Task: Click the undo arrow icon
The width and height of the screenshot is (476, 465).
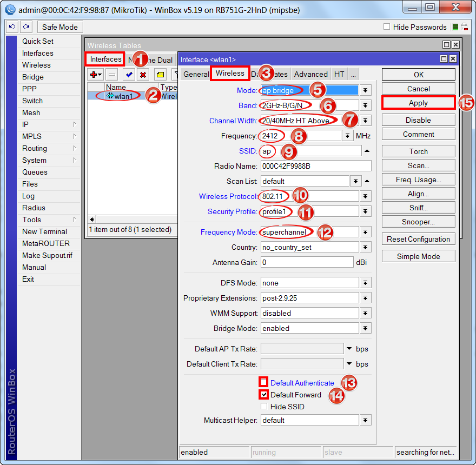Action: [12, 27]
